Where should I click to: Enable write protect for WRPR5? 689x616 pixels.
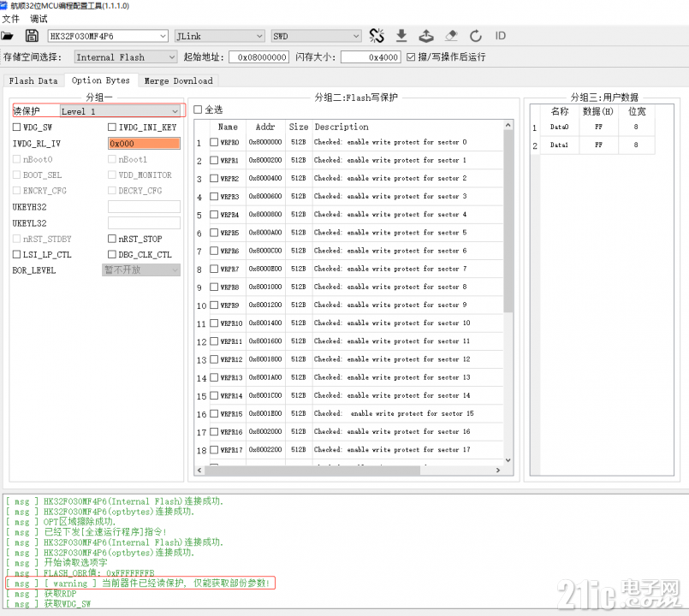point(214,233)
